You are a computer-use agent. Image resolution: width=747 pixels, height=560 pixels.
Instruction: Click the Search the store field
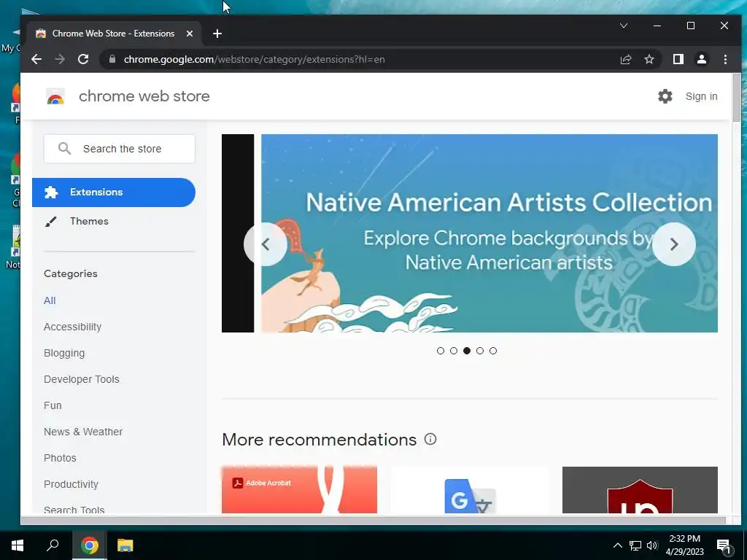(x=120, y=149)
